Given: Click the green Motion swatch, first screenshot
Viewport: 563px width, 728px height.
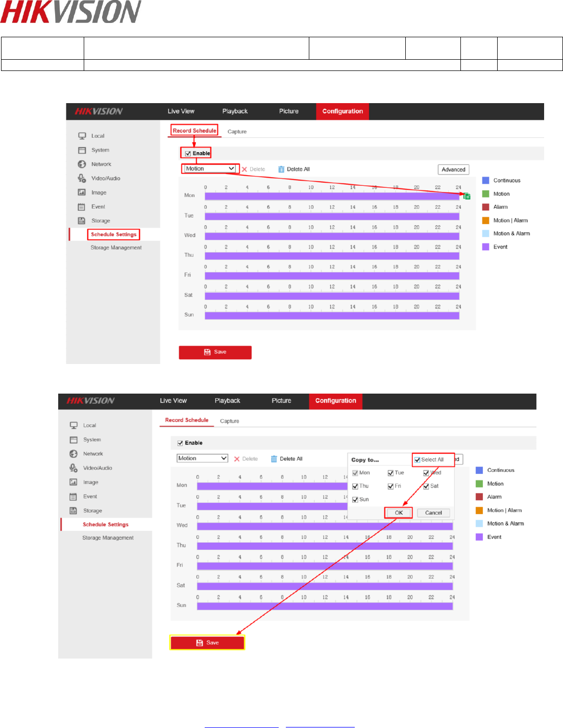Looking at the screenshot, I should pos(486,193).
